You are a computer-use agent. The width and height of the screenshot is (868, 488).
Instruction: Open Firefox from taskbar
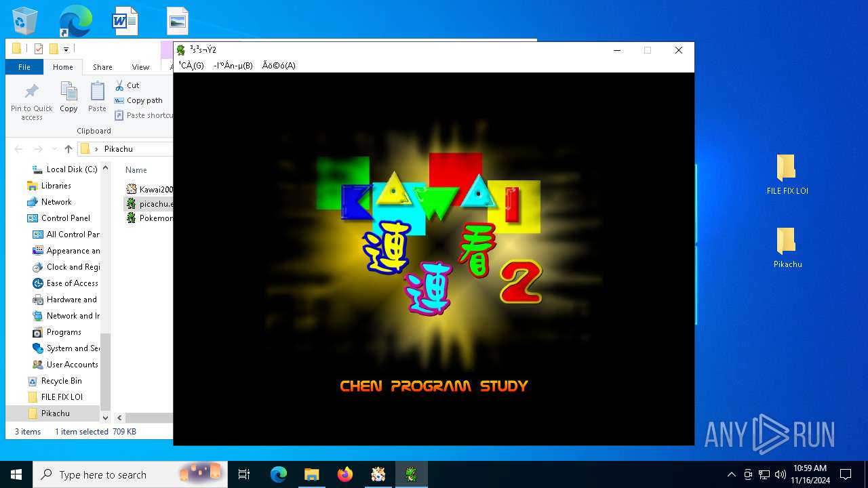point(345,474)
